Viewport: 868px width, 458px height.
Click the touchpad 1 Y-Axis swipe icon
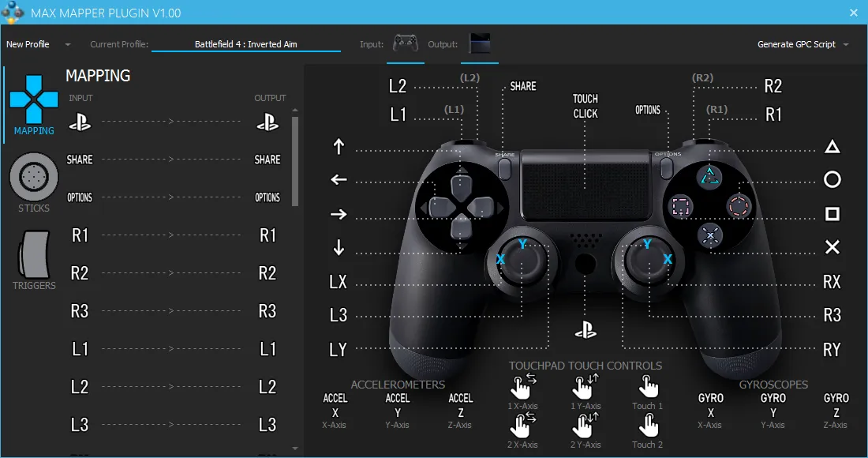[x=586, y=387]
